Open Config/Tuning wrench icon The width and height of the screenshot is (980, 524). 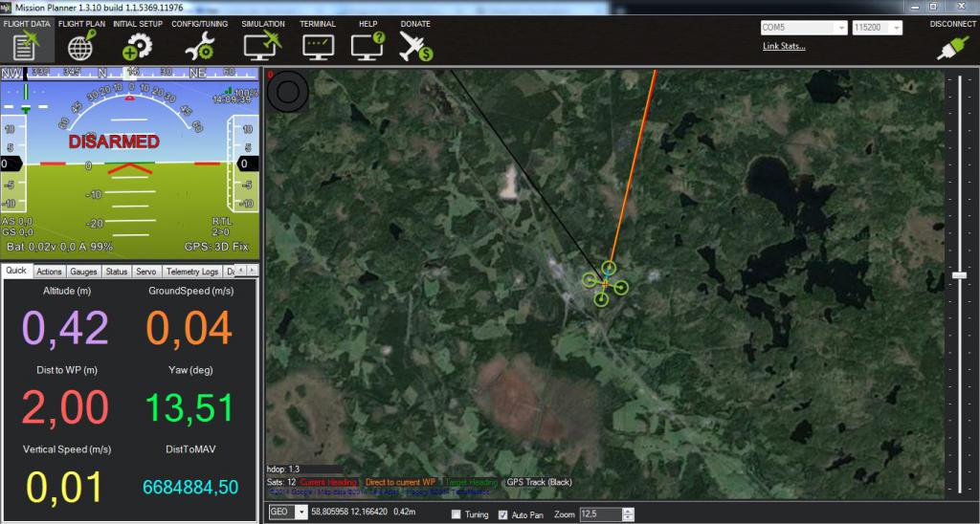tap(200, 46)
